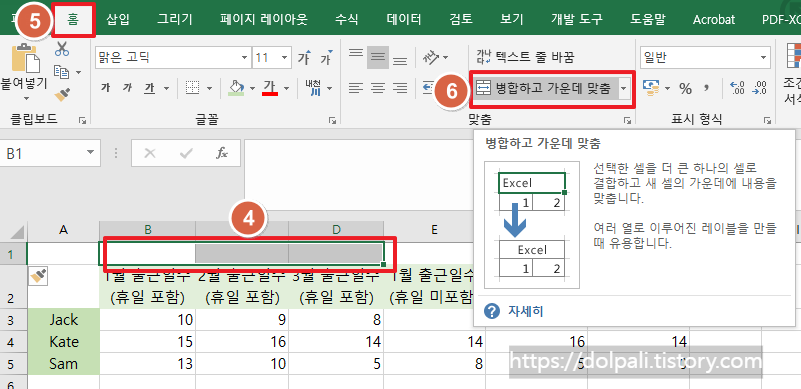Open the underline style dropdown arrow
Image resolution: width=801 pixels, height=389 pixels.
tap(166, 88)
